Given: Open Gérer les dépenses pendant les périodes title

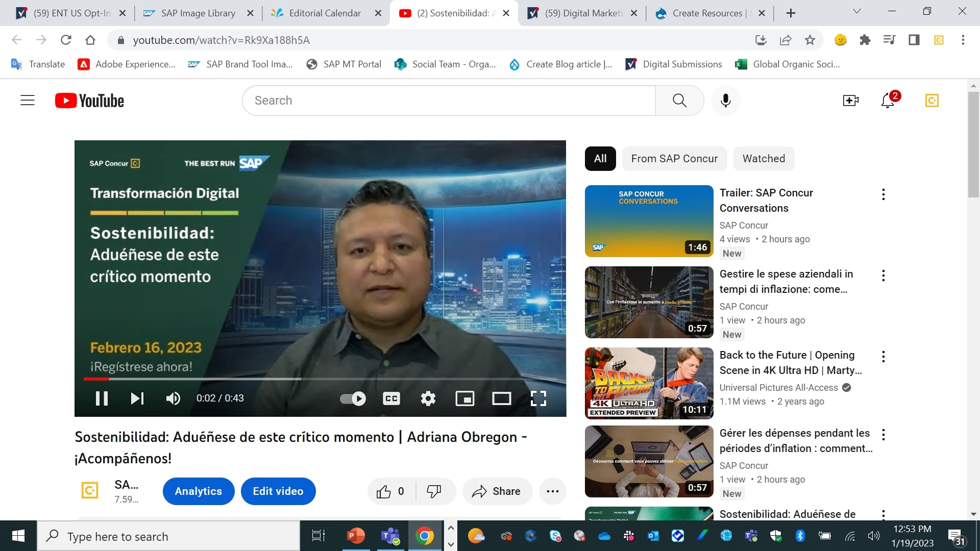Looking at the screenshot, I should click(796, 441).
